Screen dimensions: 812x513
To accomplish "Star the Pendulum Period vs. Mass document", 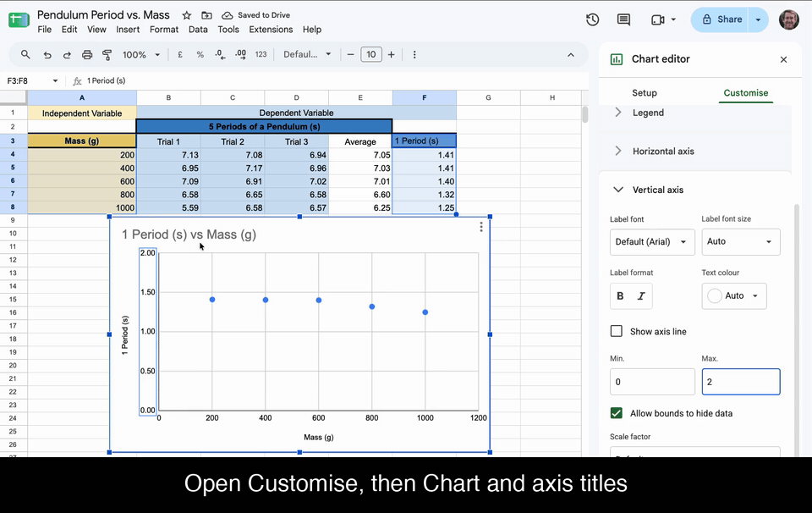I will pos(186,15).
